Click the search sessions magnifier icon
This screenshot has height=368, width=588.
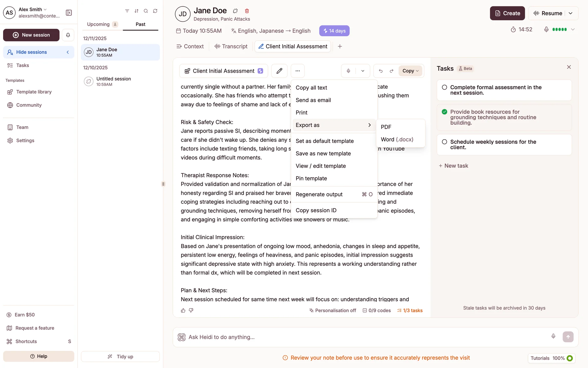point(146,11)
